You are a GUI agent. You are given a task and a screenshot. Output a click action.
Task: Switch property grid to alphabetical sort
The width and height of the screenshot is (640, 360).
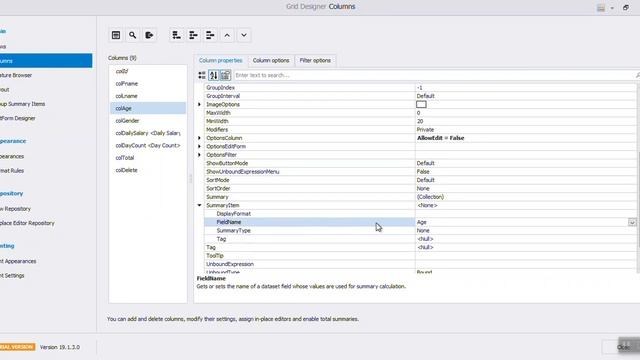213,75
